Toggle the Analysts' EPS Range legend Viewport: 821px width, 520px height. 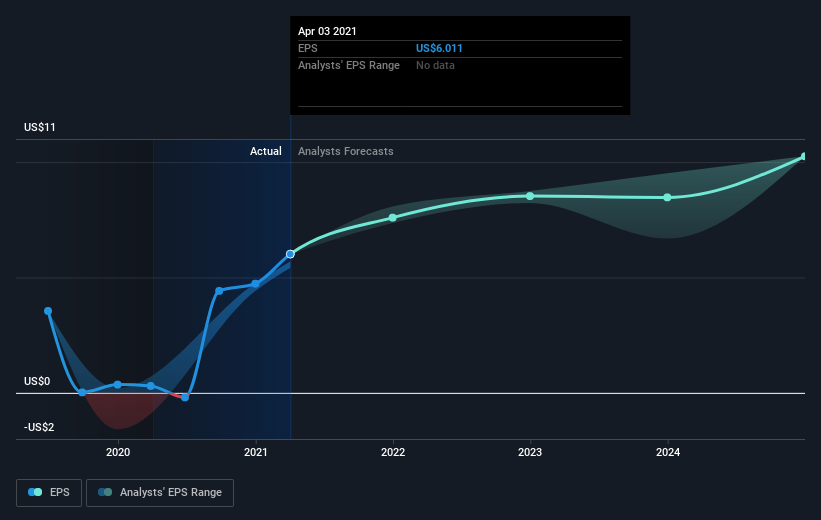(160, 492)
